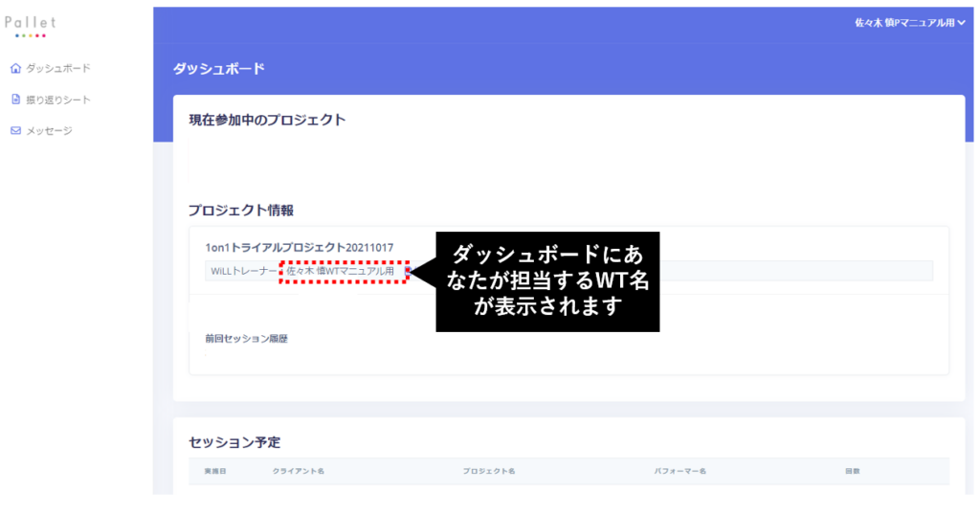
Task: Open ダッシュボード from the sidebar menu
Action: point(57,68)
